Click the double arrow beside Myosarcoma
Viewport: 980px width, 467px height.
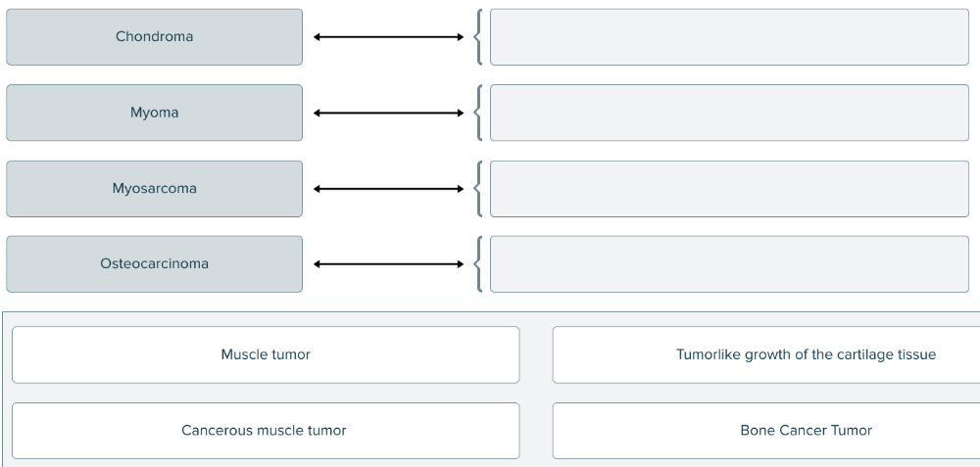[388, 188]
